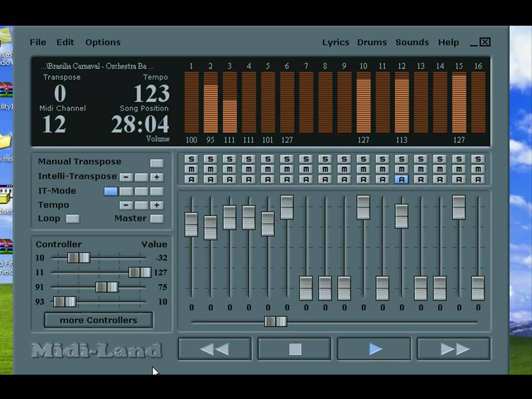Click the channel 12 volume fader
The image size is (532, 399).
(x=402, y=216)
